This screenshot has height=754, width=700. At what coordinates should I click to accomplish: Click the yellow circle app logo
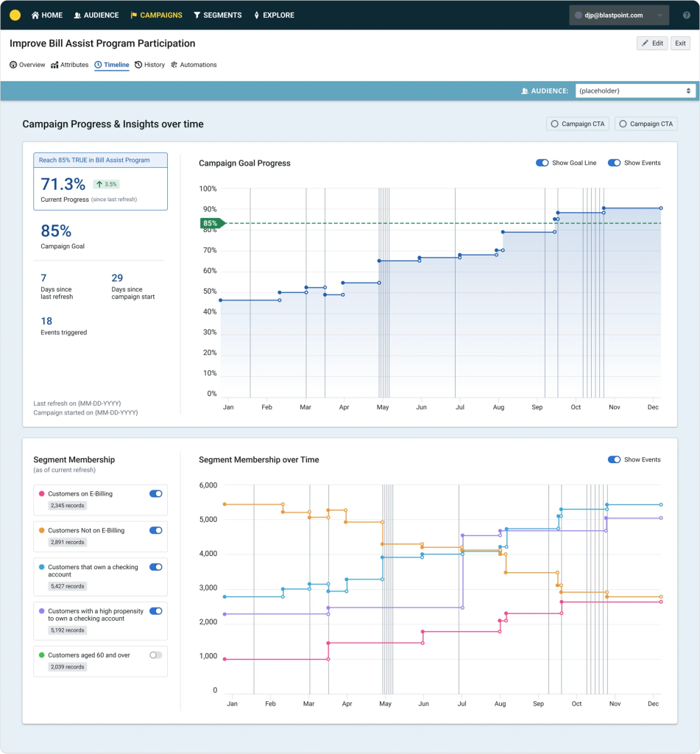coord(15,15)
